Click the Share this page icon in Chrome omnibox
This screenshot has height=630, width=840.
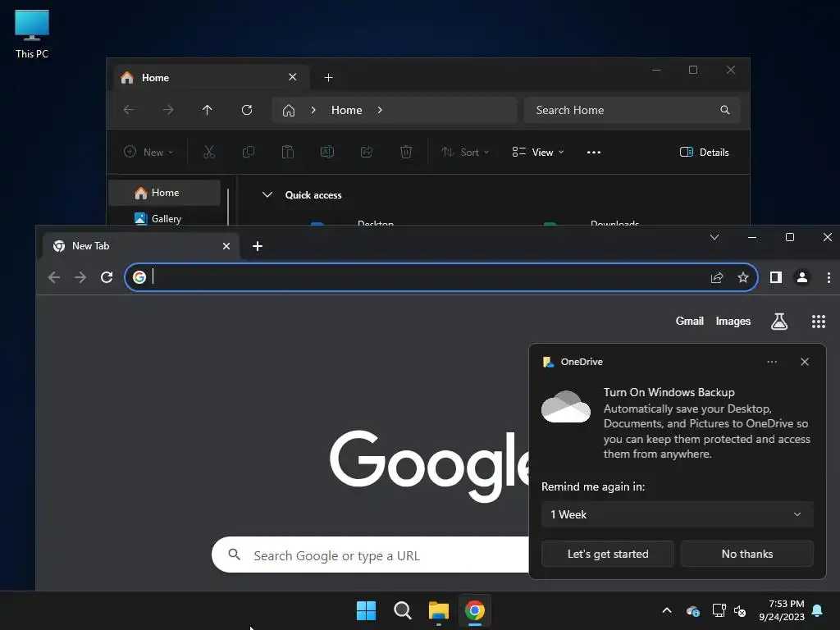pyautogui.click(x=717, y=277)
